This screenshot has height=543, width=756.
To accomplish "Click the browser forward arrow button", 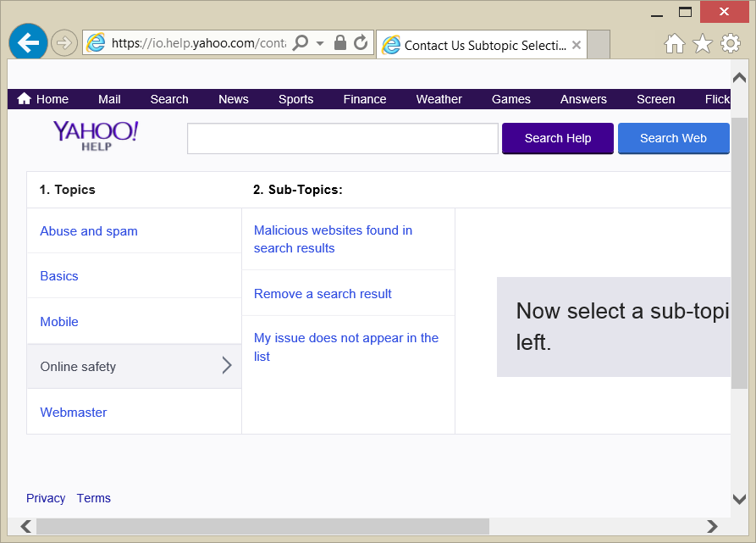I will (64, 43).
